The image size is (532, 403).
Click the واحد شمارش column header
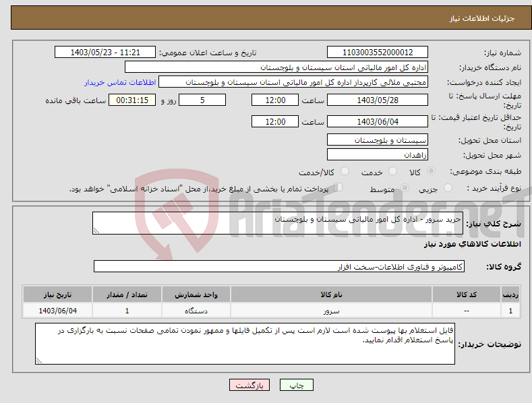click(x=196, y=294)
